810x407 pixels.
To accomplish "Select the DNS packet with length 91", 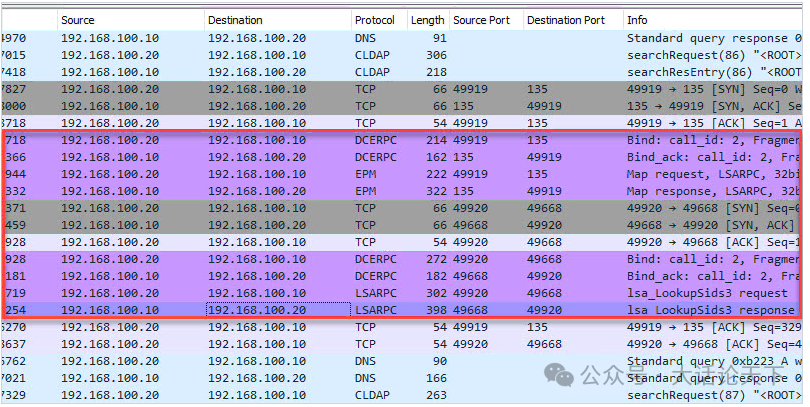I will (x=402, y=38).
